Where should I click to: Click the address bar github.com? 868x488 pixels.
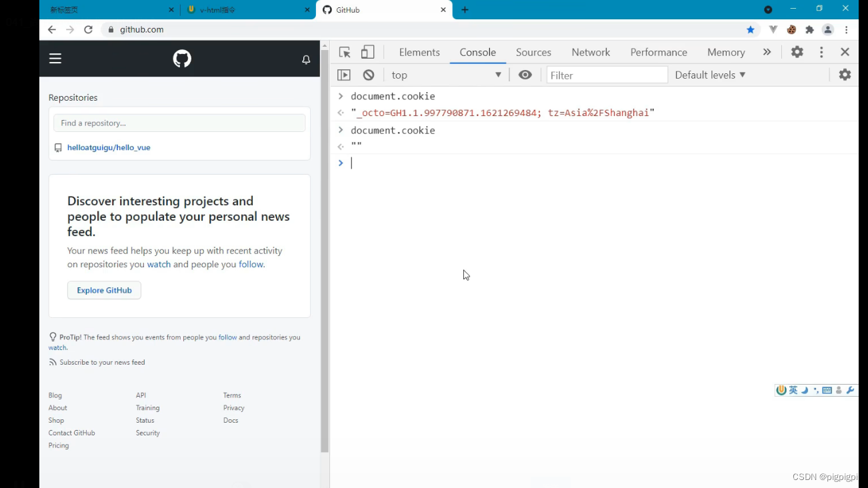tap(142, 30)
